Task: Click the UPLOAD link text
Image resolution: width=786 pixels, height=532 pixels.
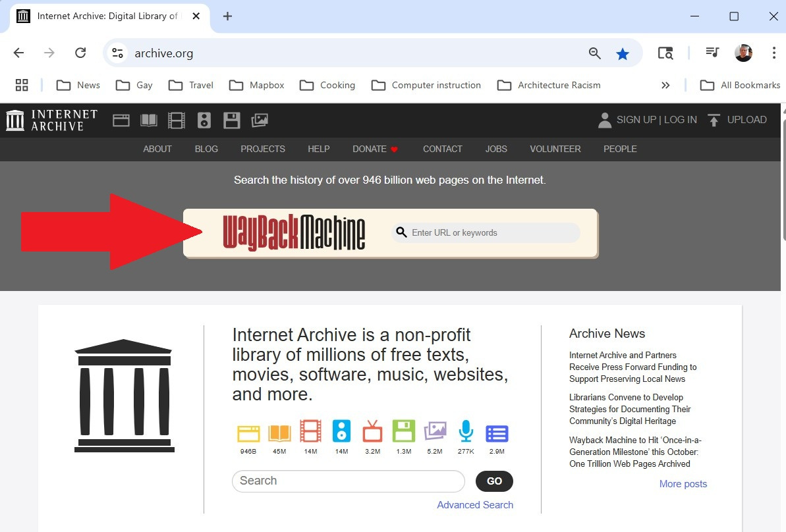Action: (747, 120)
